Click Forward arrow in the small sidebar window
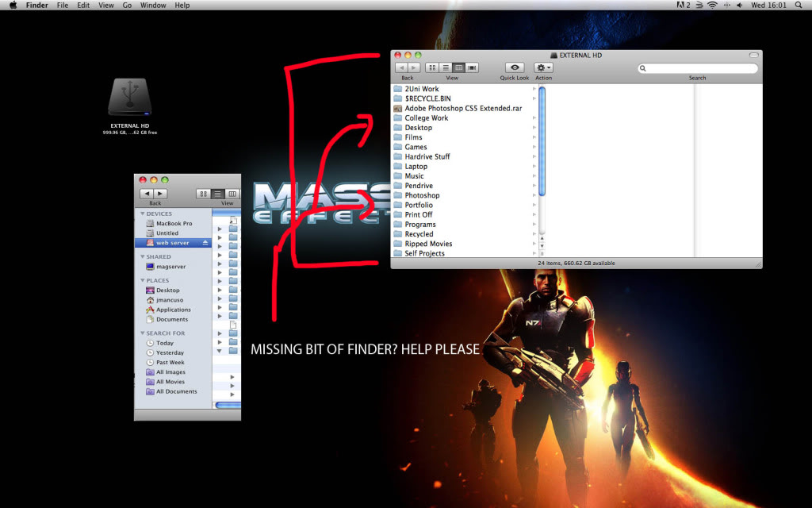 click(x=161, y=194)
